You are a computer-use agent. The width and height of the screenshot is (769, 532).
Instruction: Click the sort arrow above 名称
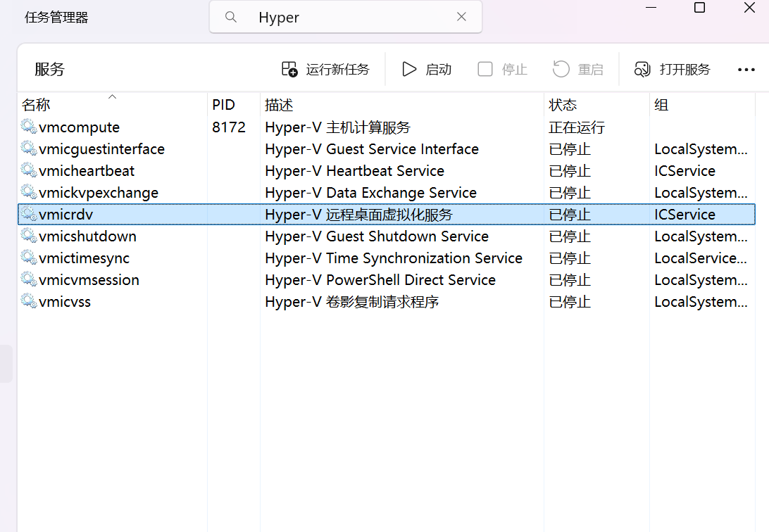pos(112,96)
